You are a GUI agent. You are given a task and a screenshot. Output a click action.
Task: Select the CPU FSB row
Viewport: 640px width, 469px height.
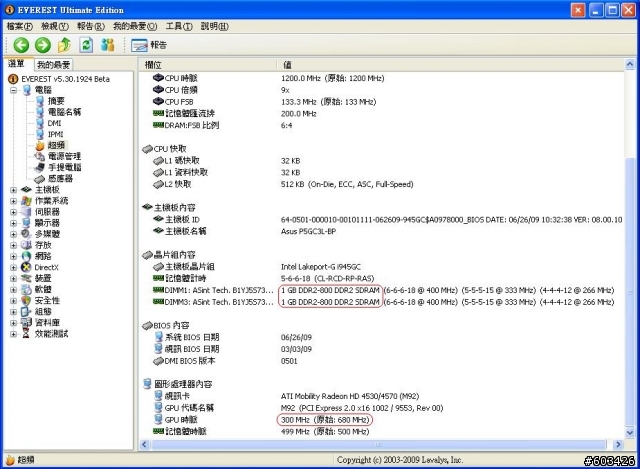pyautogui.click(x=380, y=102)
